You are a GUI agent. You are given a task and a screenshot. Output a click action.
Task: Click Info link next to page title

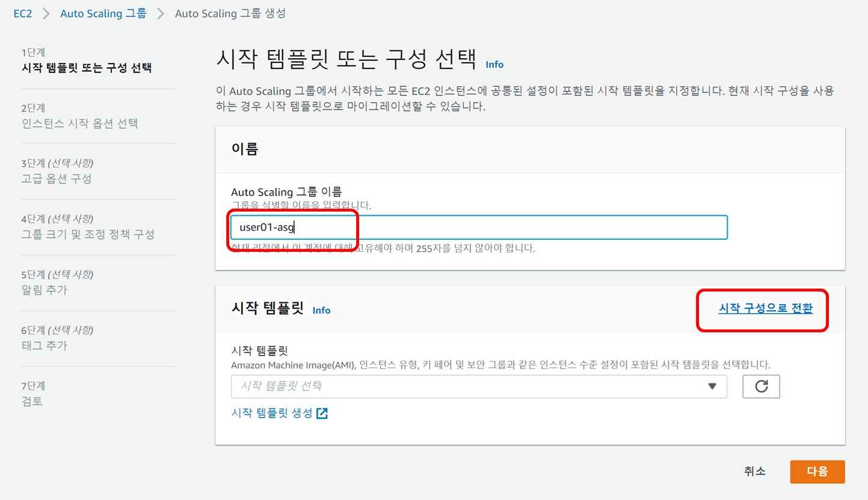(x=494, y=65)
